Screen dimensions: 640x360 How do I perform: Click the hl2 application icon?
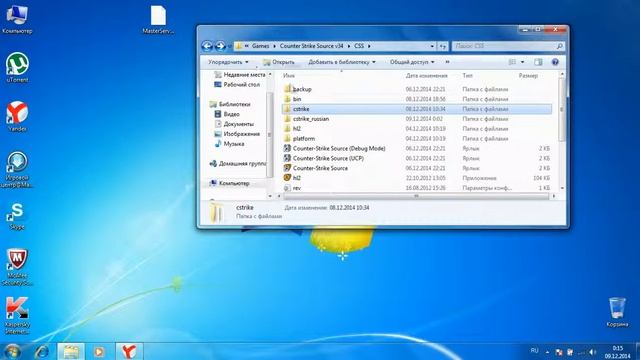pos(287,178)
